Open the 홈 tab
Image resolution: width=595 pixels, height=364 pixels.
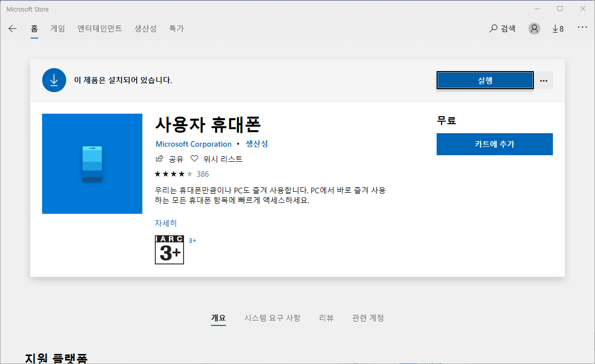coord(34,29)
